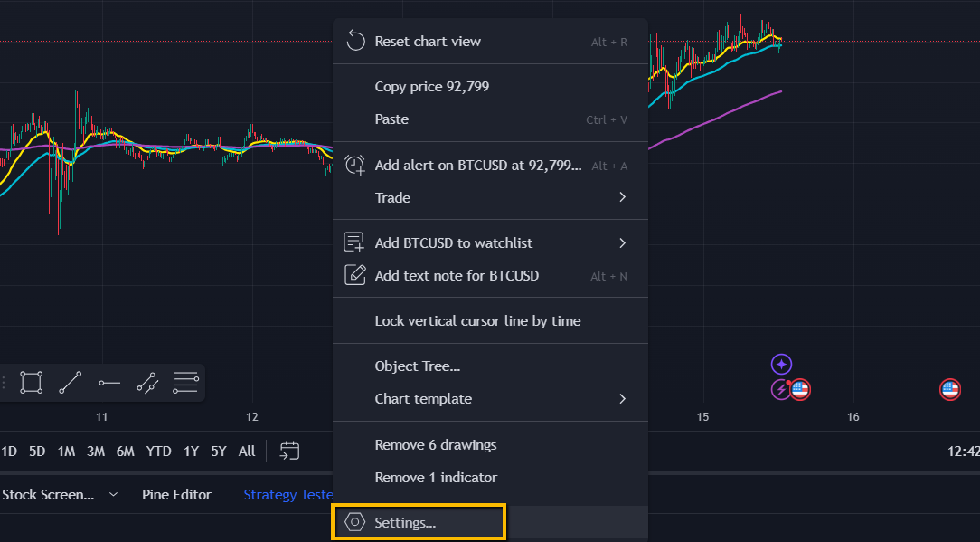
Task: Switch chart range to YTD
Action: 158,451
